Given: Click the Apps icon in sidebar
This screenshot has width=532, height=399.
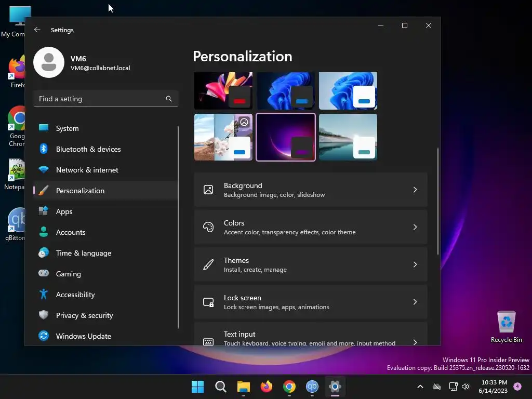Looking at the screenshot, I should click(x=44, y=211).
